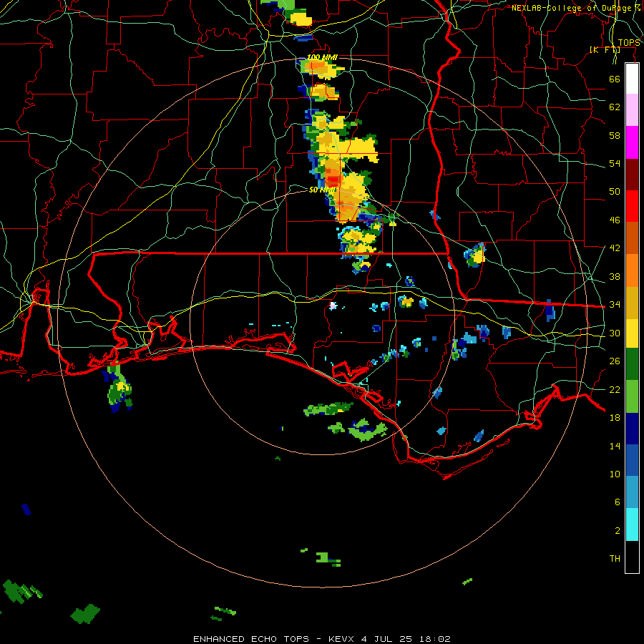Click the dark green legend swatch
Image resolution: width=644 pixels, height=644 pixels.
click(x=632, y=364)
